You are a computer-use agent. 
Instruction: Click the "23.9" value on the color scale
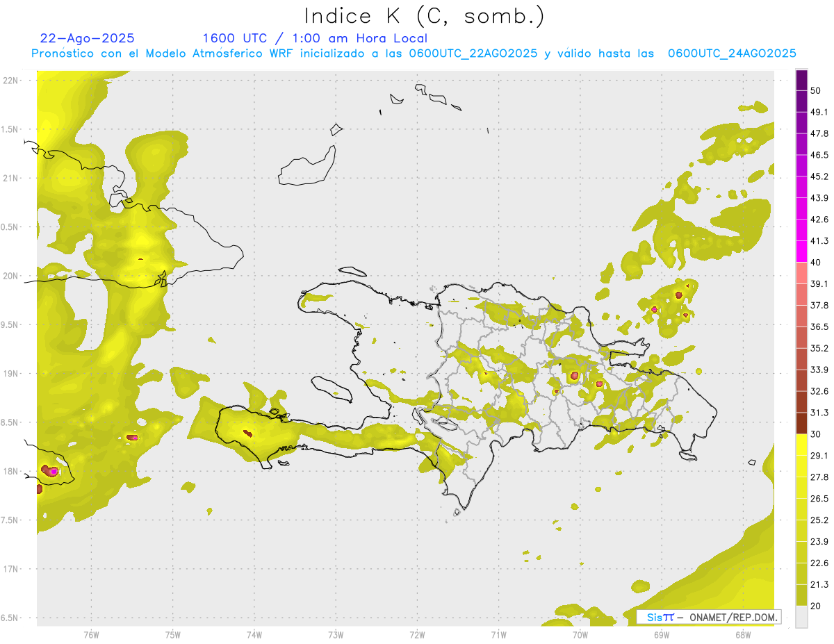point(819,542)
